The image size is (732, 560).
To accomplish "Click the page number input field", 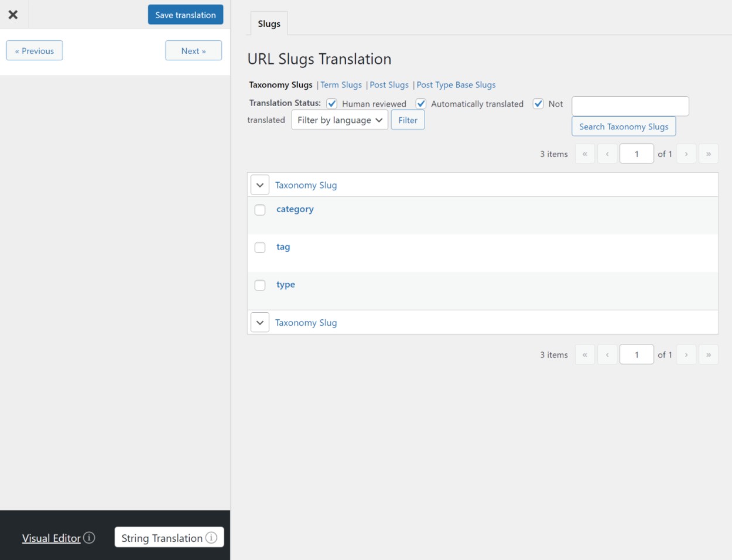I will [x=636, y=153].
